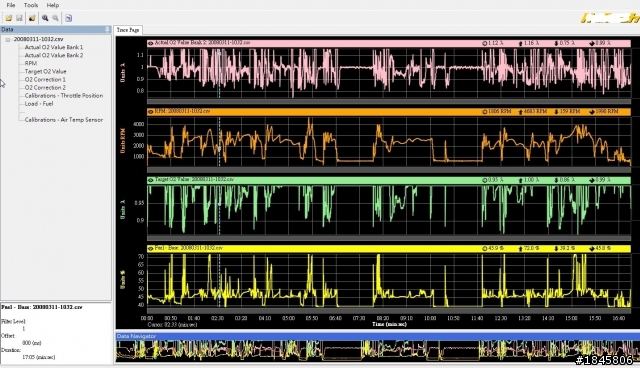Click the Filter Level value in properties
Screen dimensions: 640x368
coord(24,328)
